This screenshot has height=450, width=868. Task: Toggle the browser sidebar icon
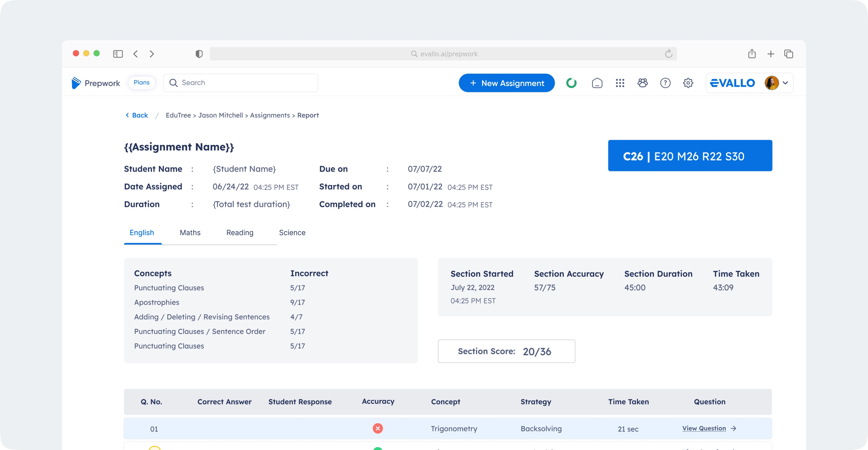(118, 54)
